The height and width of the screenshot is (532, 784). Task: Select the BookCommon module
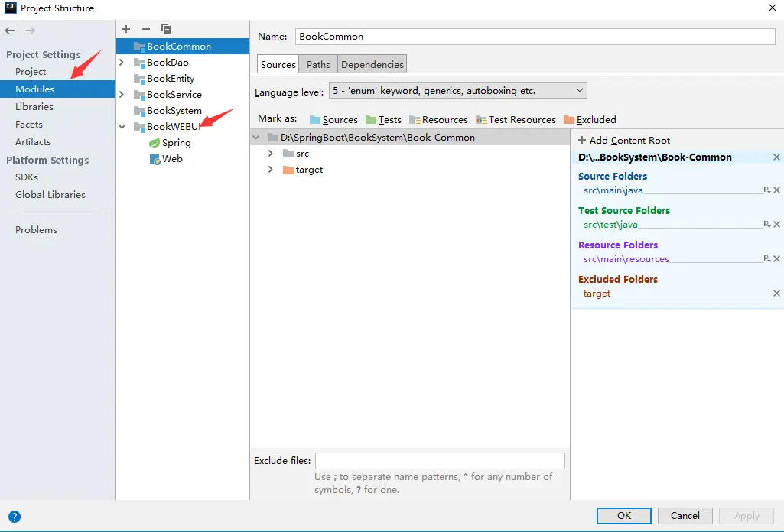[x=183, y=47]
